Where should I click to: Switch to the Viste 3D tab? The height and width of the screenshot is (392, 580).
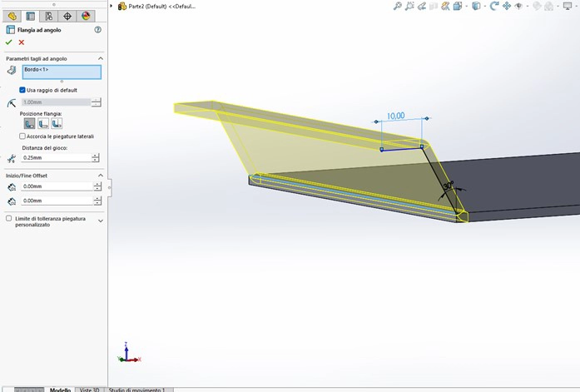[89, 389]
